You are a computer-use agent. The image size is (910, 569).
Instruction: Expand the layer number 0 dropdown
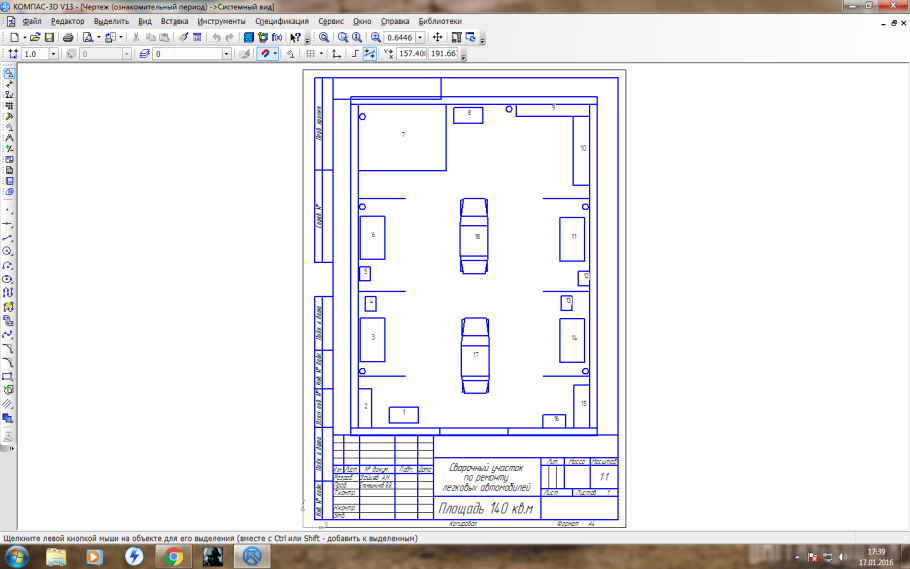click(226, 54)
